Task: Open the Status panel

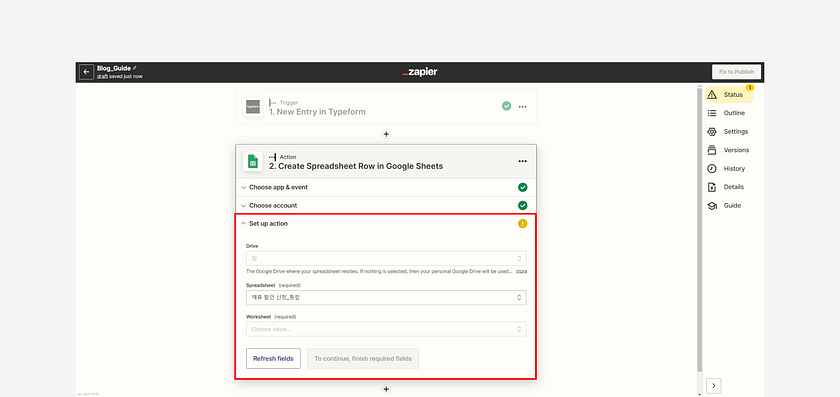Action: (x=729, y=95)
